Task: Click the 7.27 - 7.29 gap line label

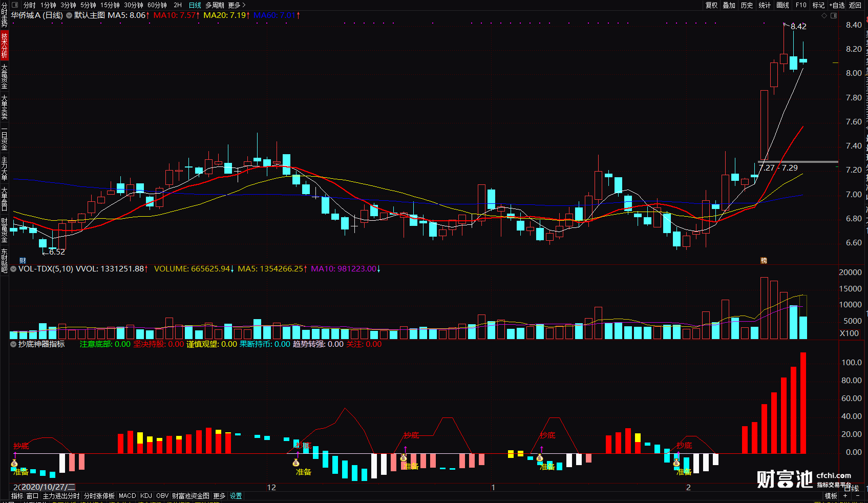Action: [x=778, y=168]
